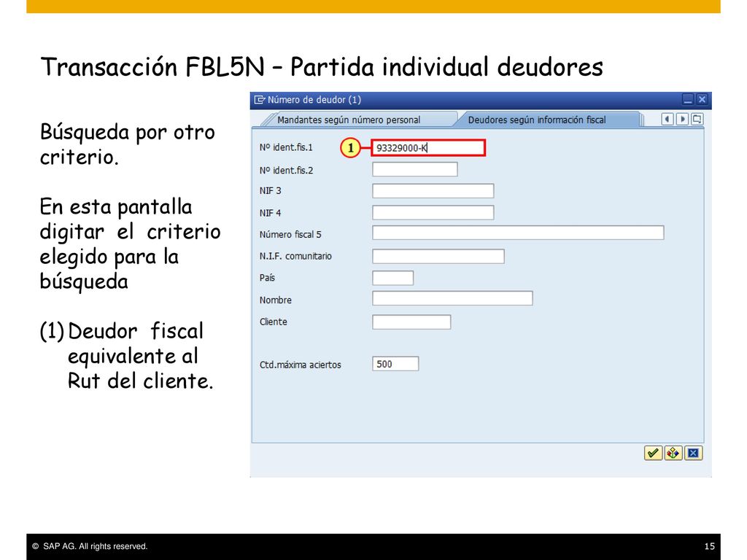
Task: Click slide title Transacción FBL5N
Action: coord(322,66)
